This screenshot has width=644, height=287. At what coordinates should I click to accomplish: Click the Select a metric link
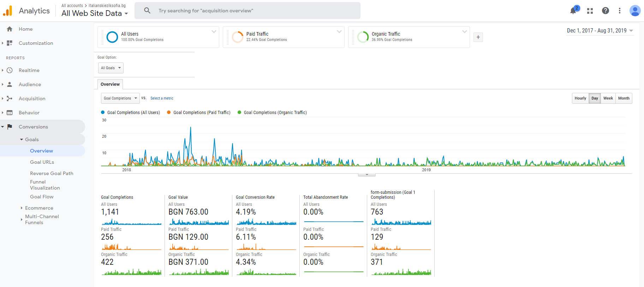[x=162, y=98]
